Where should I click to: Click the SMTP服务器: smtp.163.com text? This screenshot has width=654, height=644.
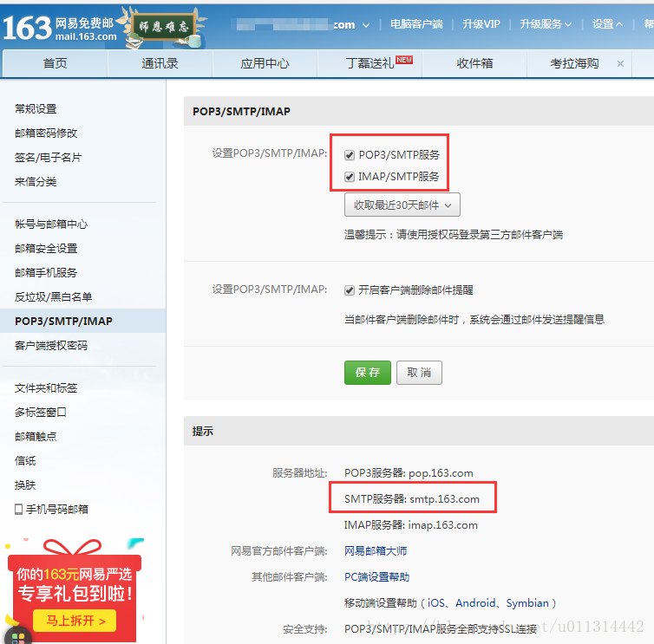pyautogui.click(x=412, y=499)
